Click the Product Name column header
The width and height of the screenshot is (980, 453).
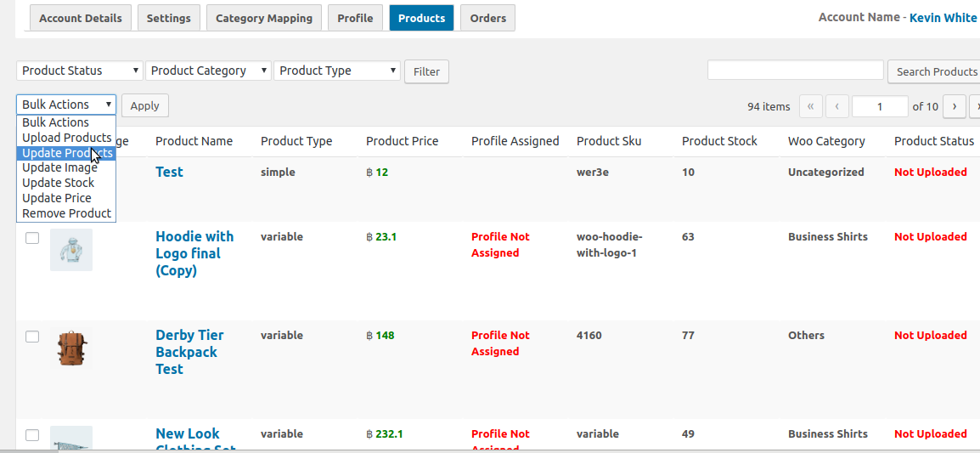click(194, 141)
